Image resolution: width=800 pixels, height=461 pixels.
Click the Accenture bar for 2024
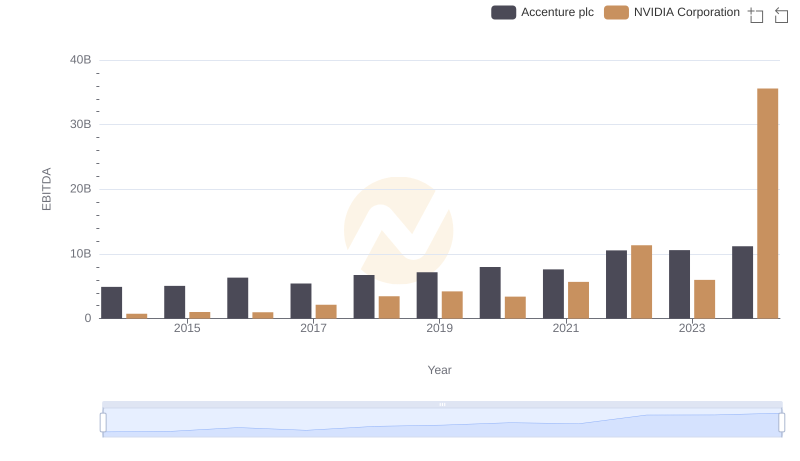pyautogui.click(x=742, y=282)
